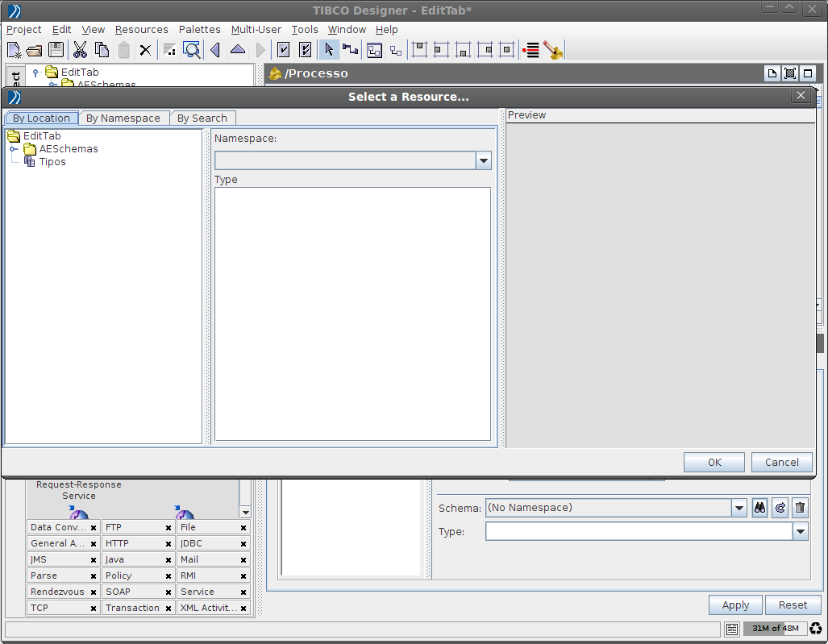This screenshot has width=828, height=644.
Task: Click the Cancel button
Action: tap(781, 463)
